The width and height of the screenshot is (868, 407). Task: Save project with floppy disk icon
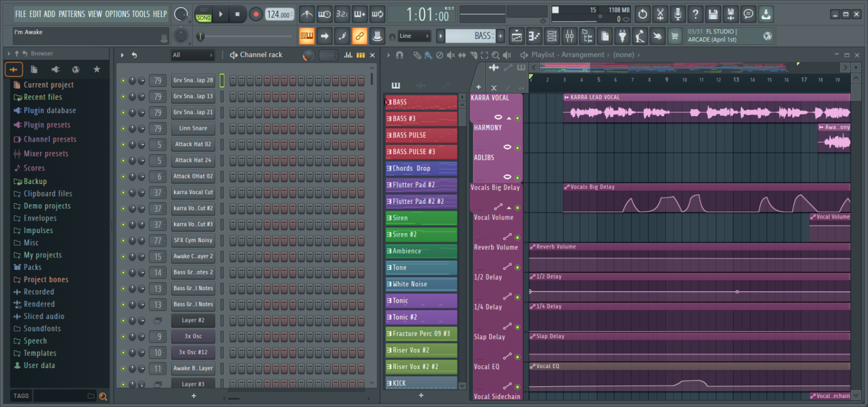click(x=713, y=14)
